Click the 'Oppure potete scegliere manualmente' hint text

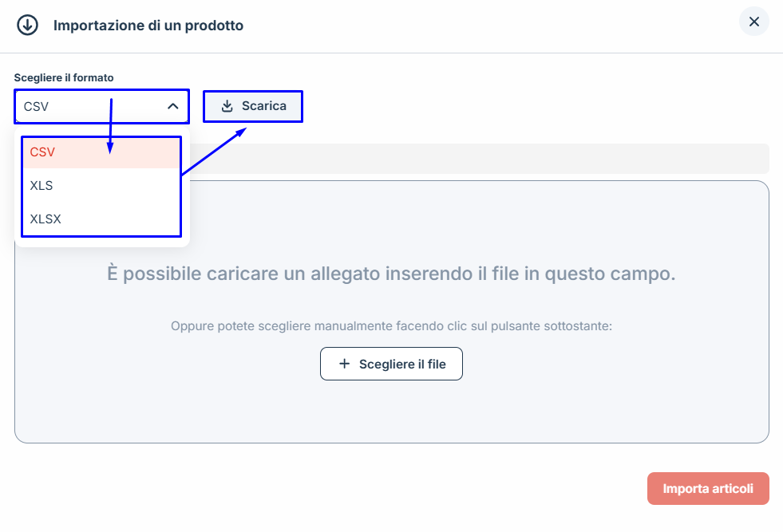pos(391,325)
